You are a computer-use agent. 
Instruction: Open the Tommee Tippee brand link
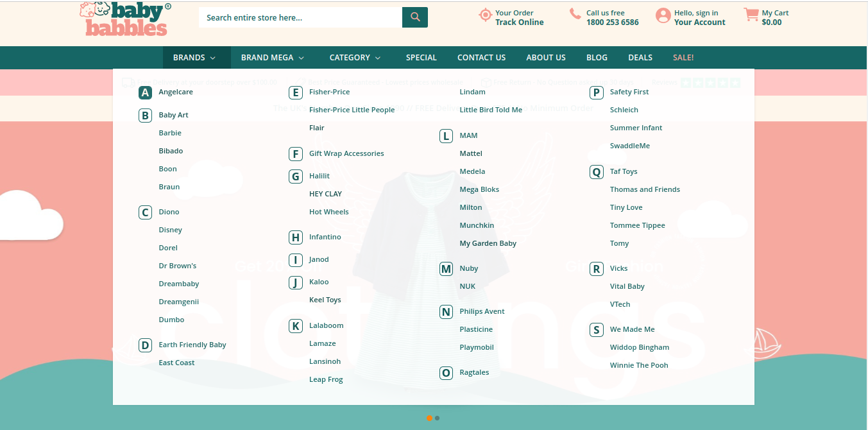coord(638,225)
